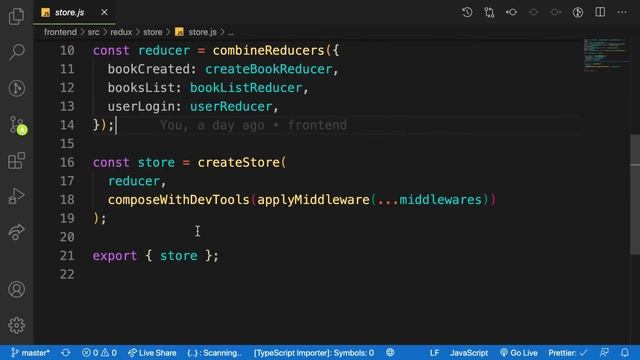Open file history timeline icon
The width and height of the screenshot is (640, 360).
[467, 12]
